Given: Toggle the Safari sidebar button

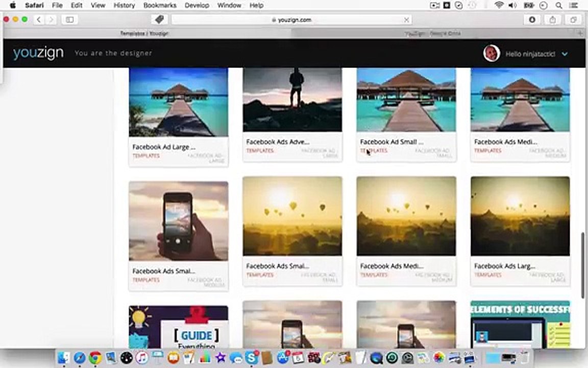Looking at the screenshot, I should (x=70, y=19).
